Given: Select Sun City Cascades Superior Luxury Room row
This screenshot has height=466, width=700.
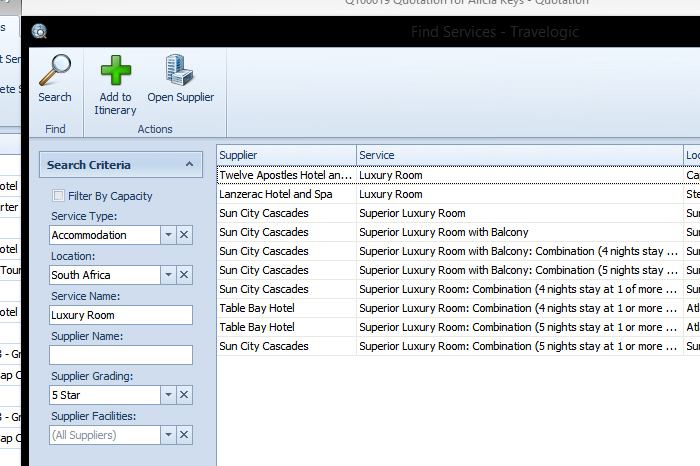Looking at the screenshot, I should (458, 213).
